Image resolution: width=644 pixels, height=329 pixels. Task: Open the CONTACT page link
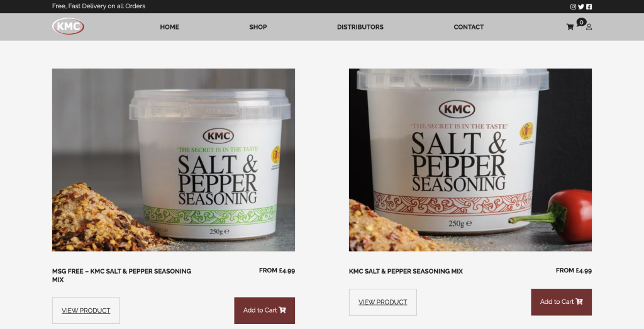[x=469, y=27]
